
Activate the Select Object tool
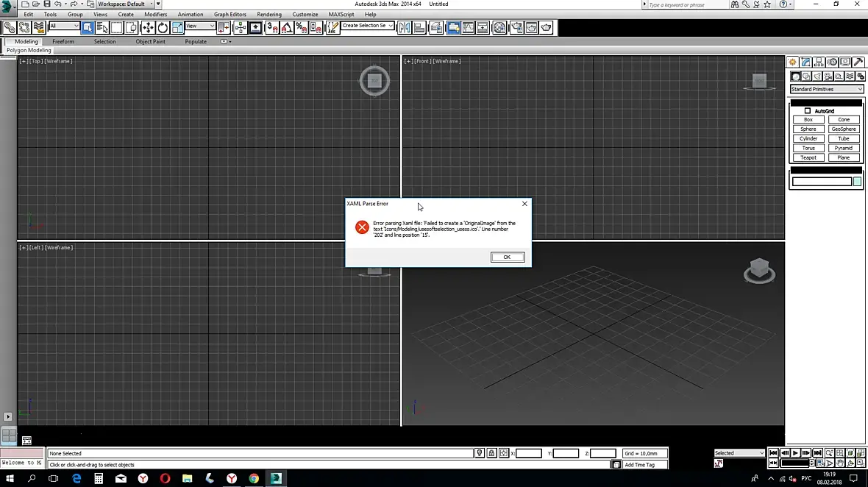(88, 28)
